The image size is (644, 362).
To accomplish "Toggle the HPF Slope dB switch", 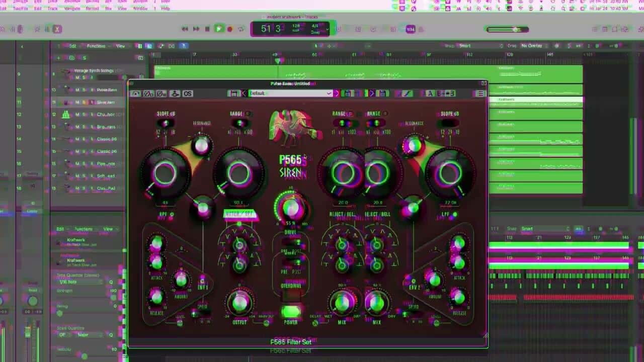I will pos(166,124).
